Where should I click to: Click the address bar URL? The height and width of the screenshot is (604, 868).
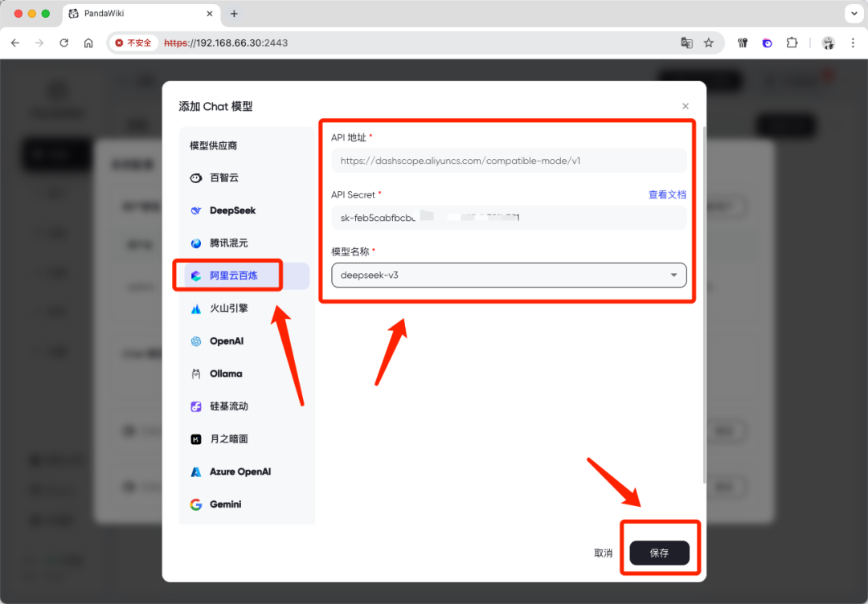pyautogui.click(x=226, y=43)
